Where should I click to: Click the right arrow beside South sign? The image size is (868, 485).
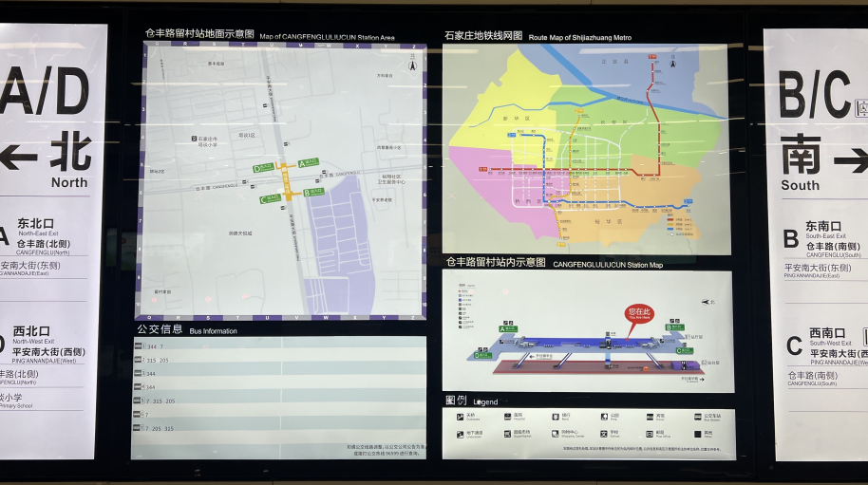850,159
